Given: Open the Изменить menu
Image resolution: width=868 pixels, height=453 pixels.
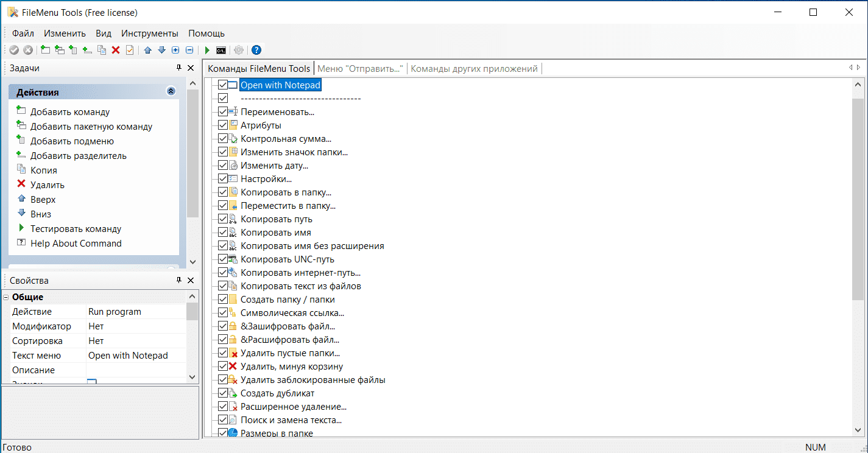Looking at the screenshot, I should [65, 33].
